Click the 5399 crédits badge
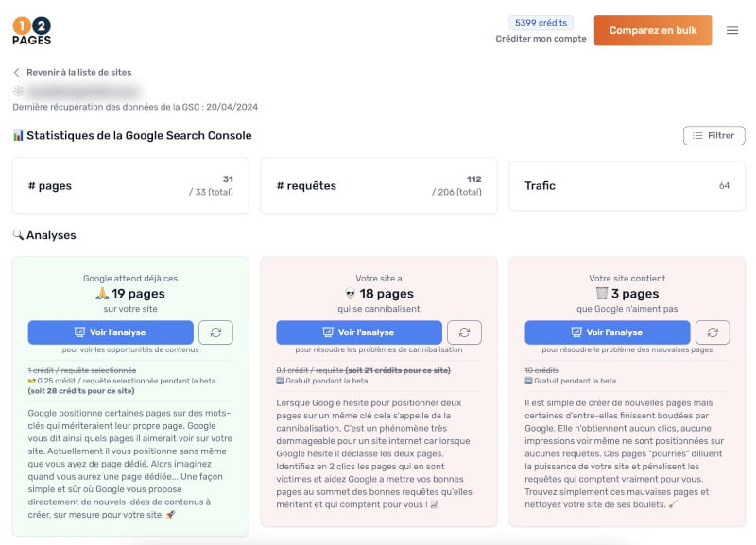Viewport: 756px width, 545px height. pos(541,22)
